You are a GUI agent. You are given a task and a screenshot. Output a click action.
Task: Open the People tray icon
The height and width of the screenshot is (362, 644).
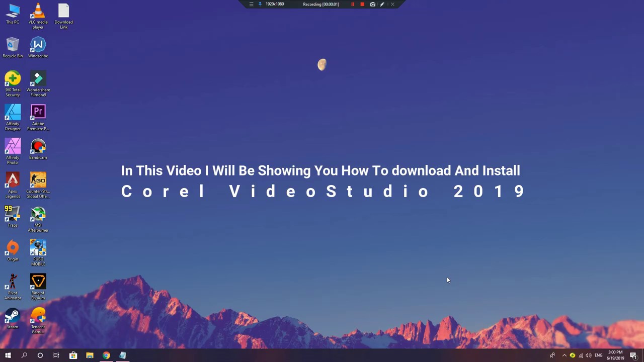click(x=552, y=355)
